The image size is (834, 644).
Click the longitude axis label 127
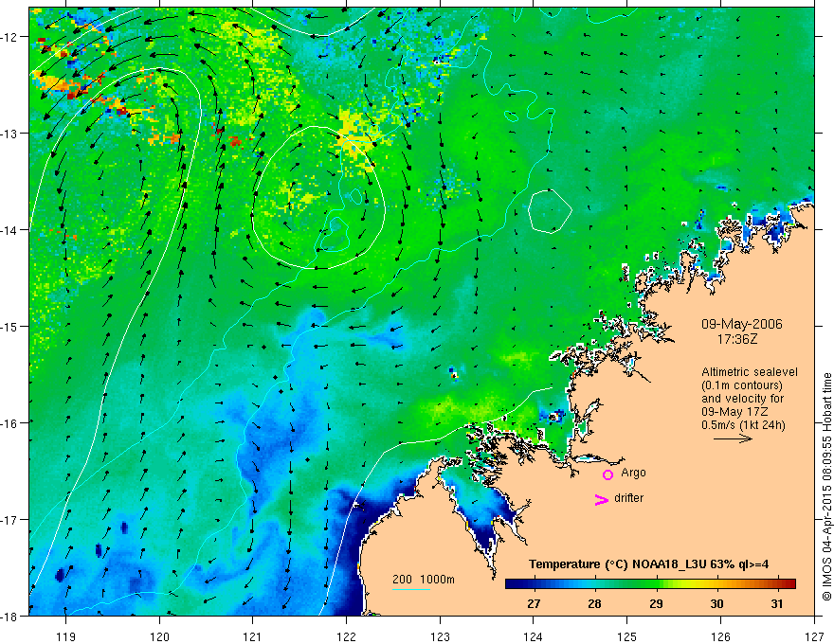click(814, 636)
